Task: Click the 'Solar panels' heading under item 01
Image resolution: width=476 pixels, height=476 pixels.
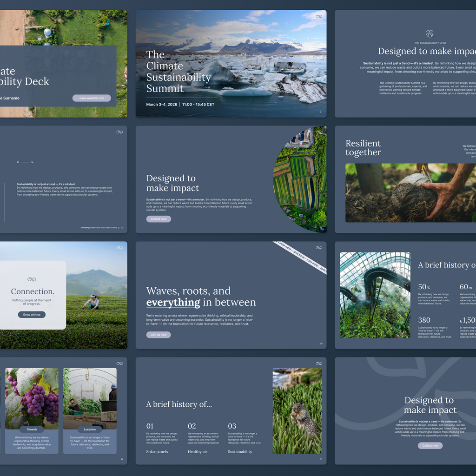Action: (x=157, y=452)
